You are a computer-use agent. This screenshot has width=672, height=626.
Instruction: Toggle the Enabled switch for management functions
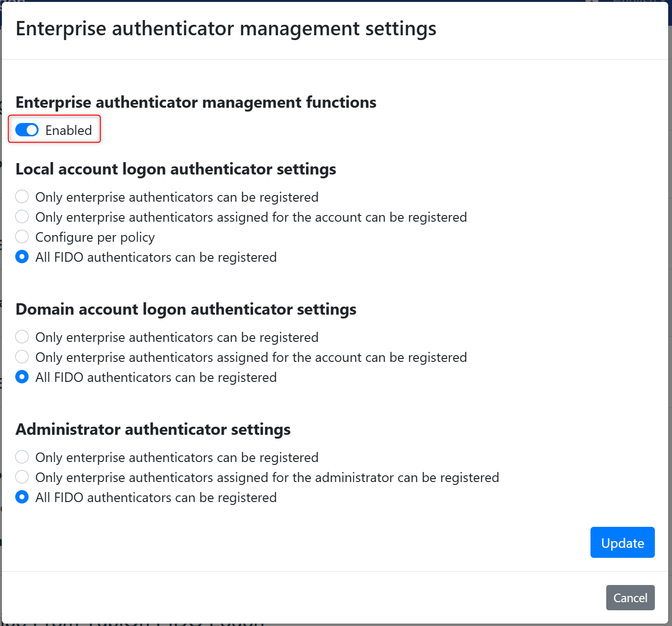click(27, 130)
